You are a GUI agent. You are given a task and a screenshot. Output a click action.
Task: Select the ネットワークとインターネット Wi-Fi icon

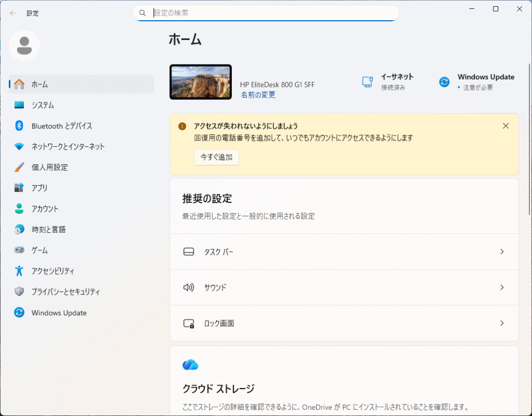pos(19,147)
